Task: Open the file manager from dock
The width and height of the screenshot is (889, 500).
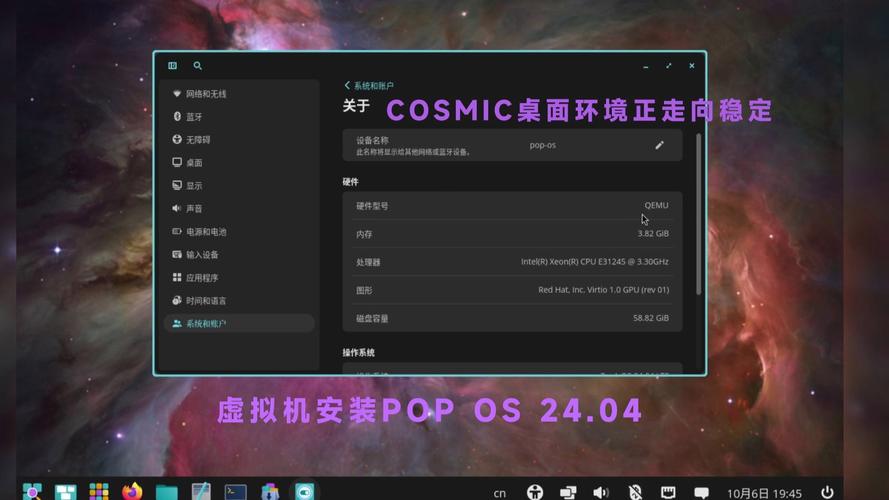Action: tap(167, 491)
